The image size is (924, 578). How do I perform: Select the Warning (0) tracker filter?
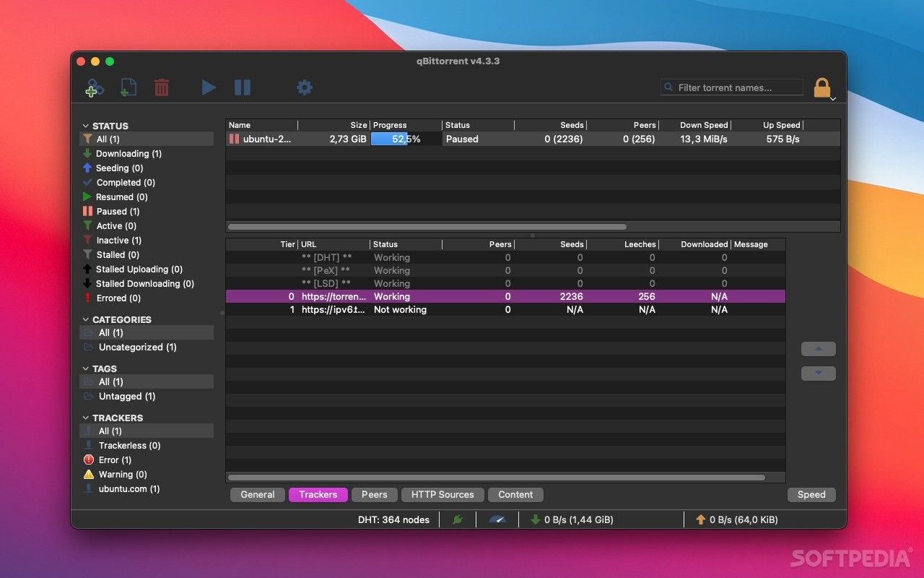[147, 474]
